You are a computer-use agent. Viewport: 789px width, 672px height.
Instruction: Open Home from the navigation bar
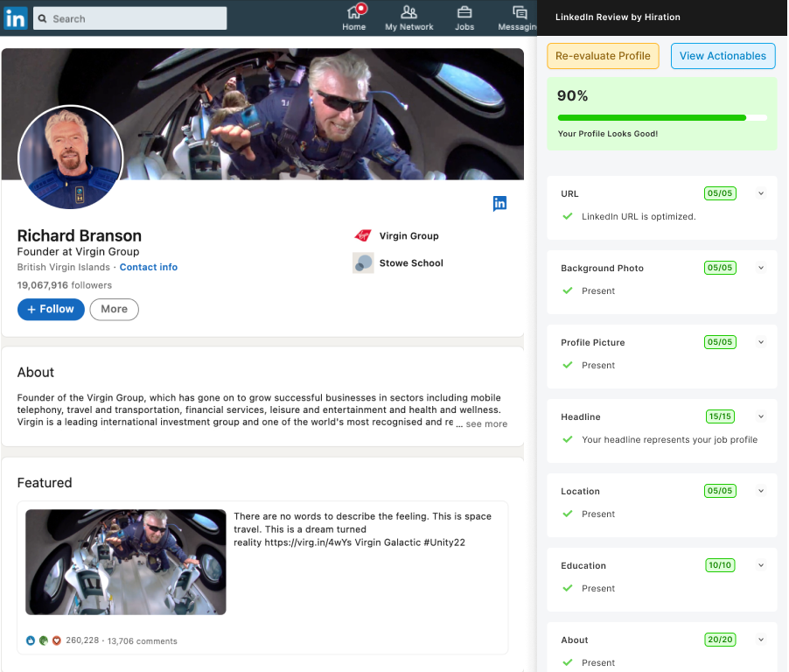pyautogui.click(x=353, y=17)
